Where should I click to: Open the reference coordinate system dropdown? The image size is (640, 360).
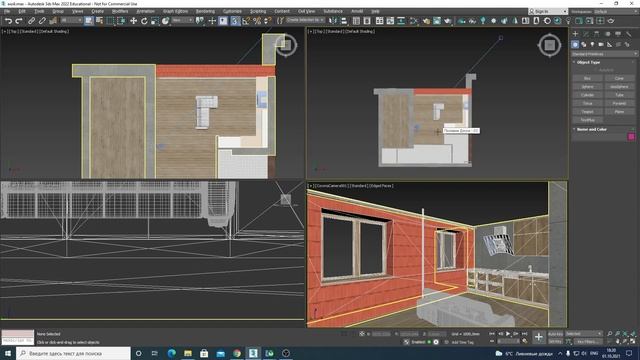click(x=182, y=20)
